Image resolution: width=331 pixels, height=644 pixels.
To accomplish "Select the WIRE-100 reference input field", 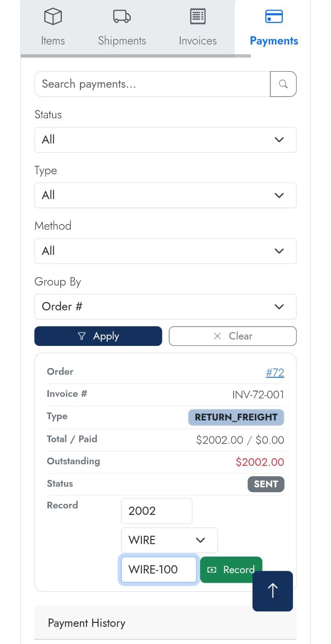I will pos(159,569).
